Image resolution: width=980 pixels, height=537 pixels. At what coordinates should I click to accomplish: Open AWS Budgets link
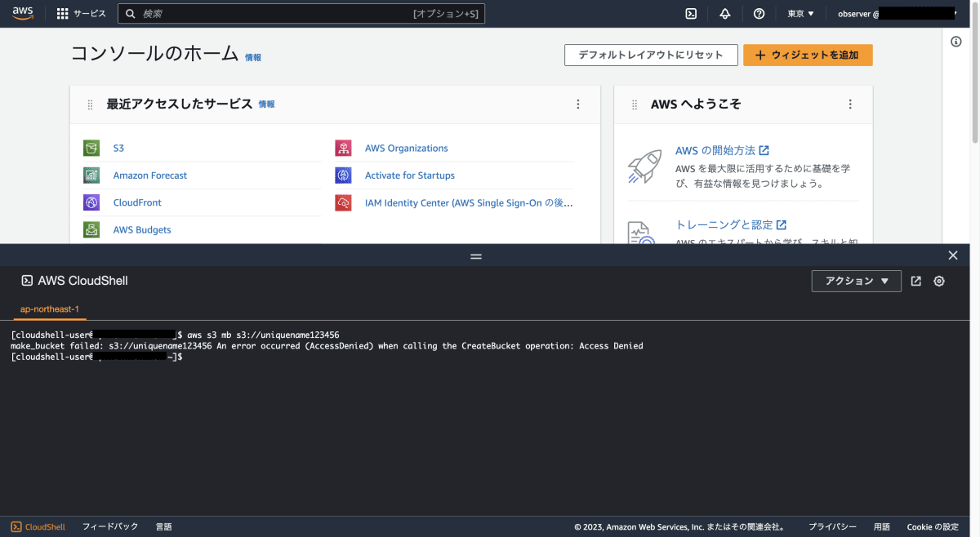tap(142, 230)
